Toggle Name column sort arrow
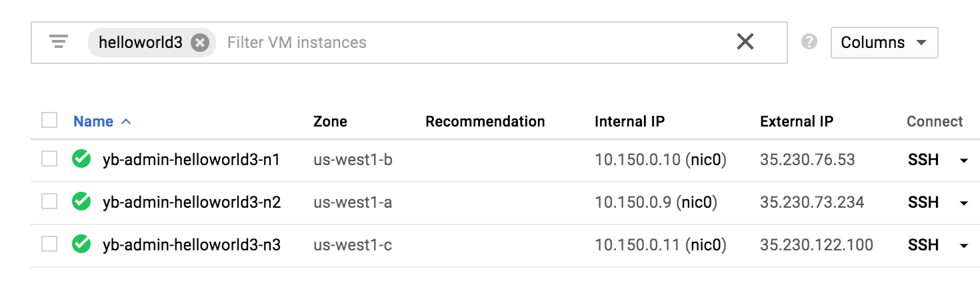The height and width of the screenshot is (293, 980). coord(126,122)
